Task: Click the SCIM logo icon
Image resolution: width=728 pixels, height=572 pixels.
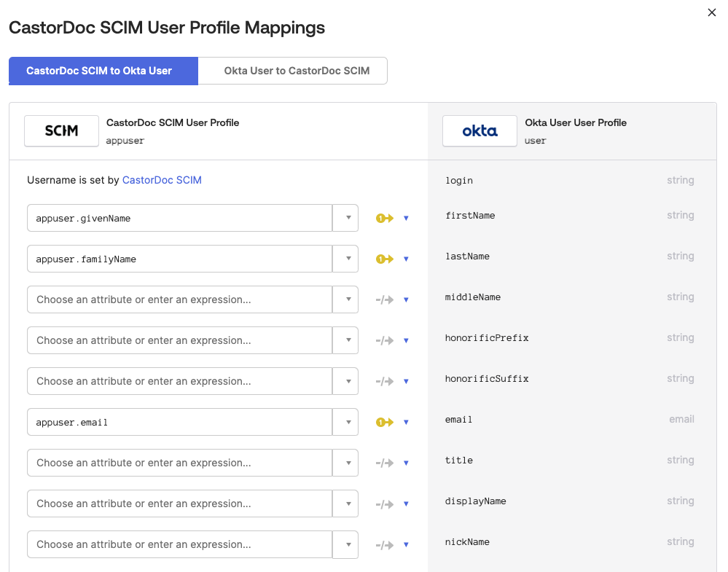Action: 61,131
